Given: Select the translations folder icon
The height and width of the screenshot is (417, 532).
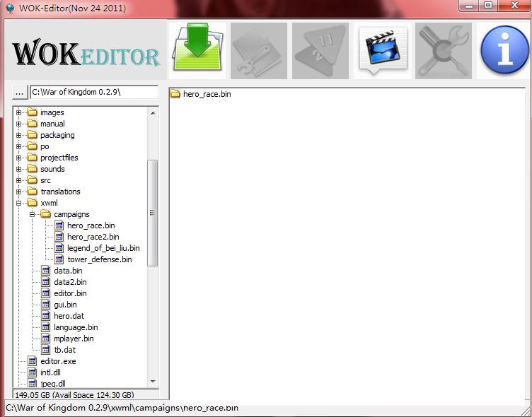Looking at the screenshot, I should pyautogui.click(x=33, y=192).
